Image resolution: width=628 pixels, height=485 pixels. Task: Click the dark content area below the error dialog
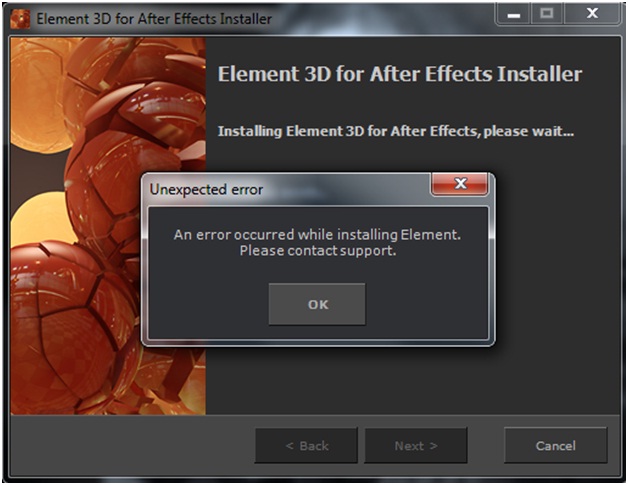click(400, 380)
